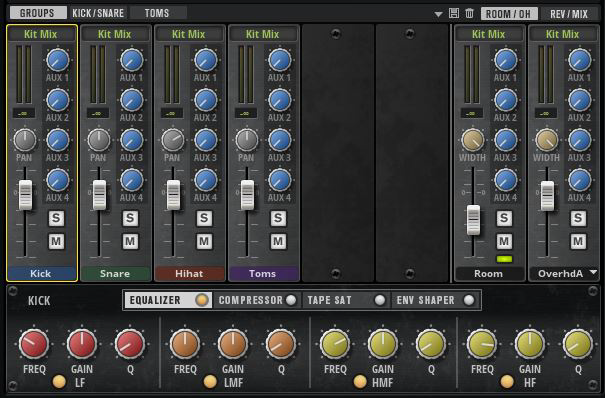Show the ENV SHAPER effect tab
The height and width of the screenshot is (398, 605).
(435, 300)
